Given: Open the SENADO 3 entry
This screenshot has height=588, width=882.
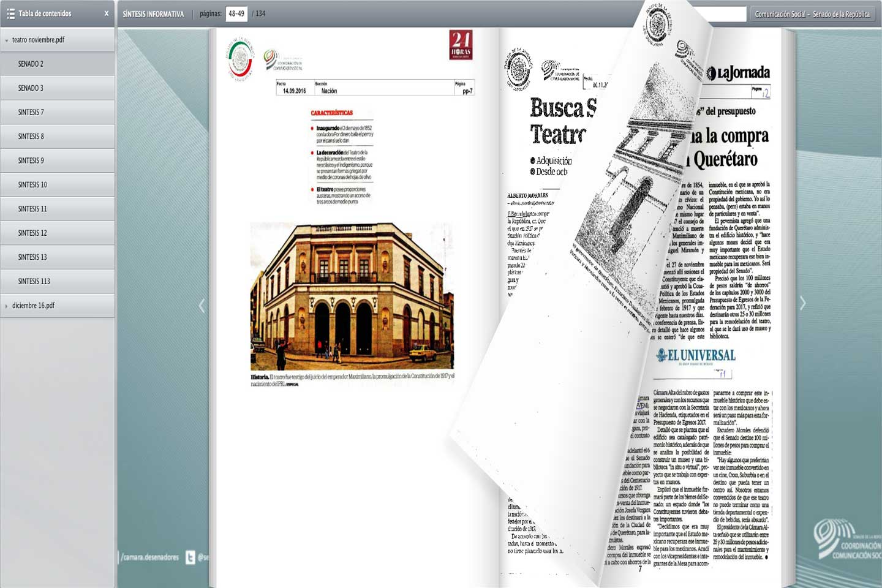Looking at the screenshot, I should click(58, 88).
